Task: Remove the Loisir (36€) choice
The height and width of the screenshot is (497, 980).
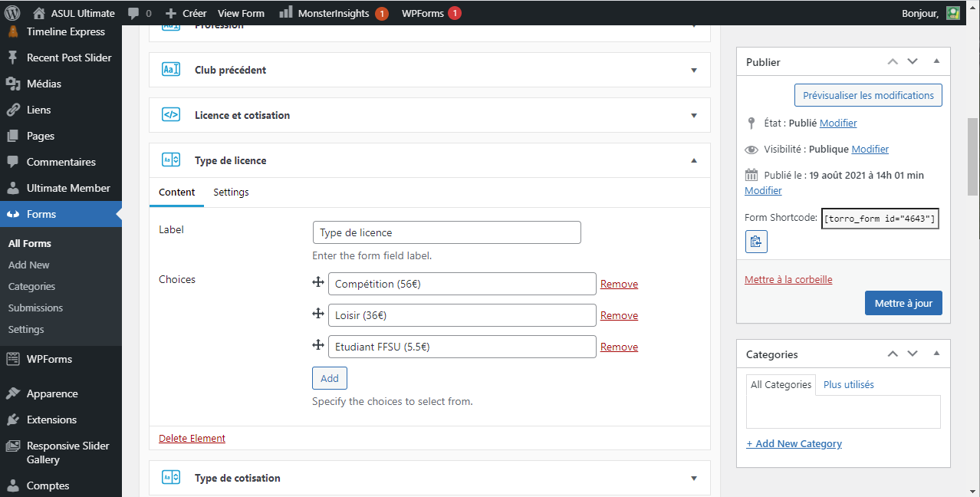Action: point(619,315)
